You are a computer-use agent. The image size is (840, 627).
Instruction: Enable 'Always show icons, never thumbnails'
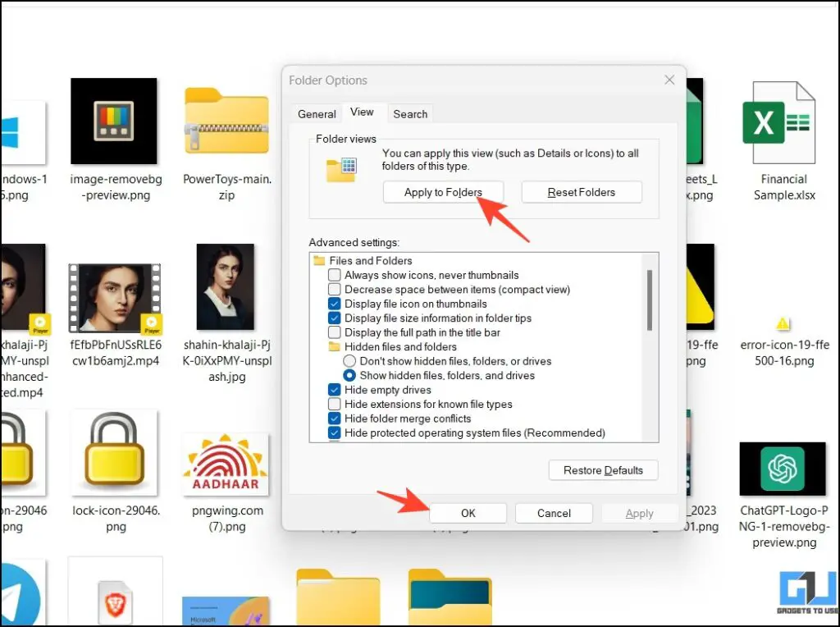click(x=335, y=275)
